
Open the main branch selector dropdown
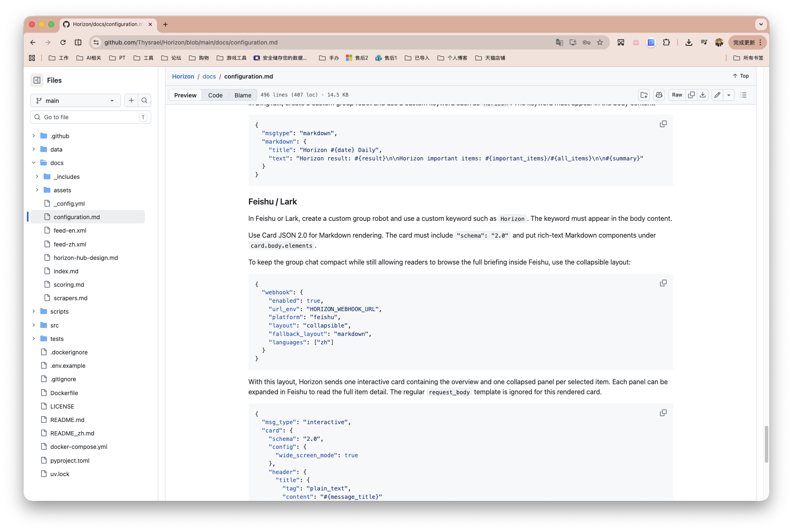[x=76, y=100]
